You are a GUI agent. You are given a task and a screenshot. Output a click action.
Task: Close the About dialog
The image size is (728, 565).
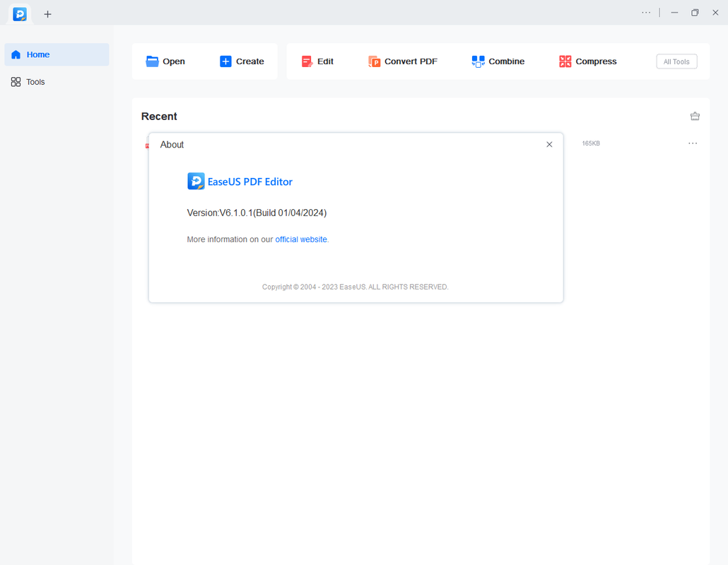pyautogui.click(x=549, y=145)
